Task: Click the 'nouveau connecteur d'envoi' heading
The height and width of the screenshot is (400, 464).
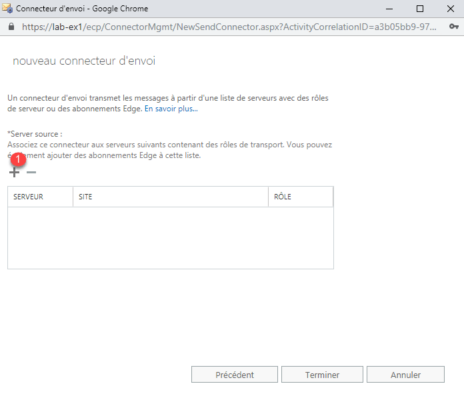Action: point(84,61)
